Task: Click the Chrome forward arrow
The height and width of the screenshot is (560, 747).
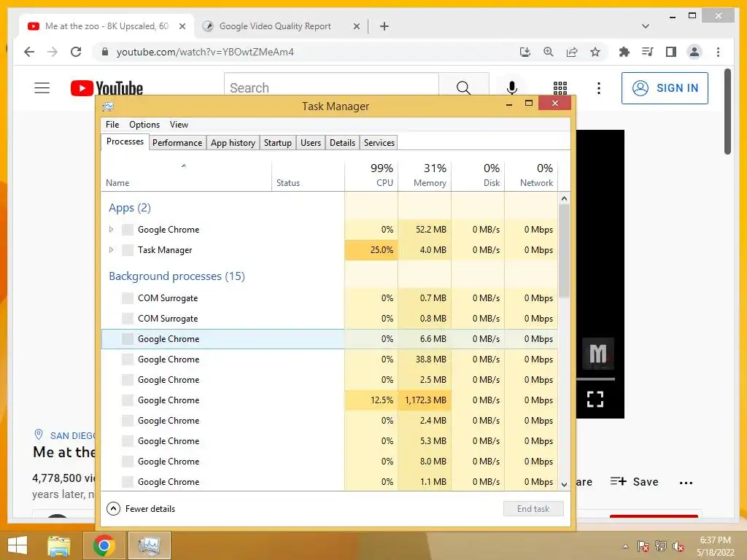Action: (x=53, y=52)
